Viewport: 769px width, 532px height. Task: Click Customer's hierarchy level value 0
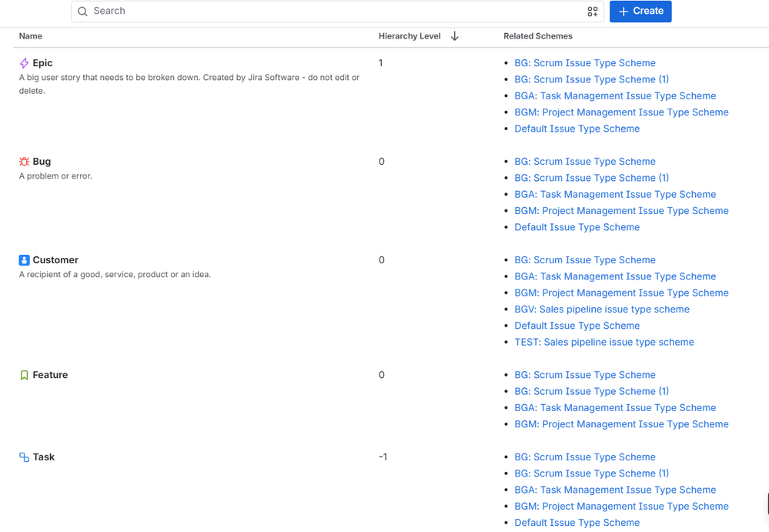point(382,260)
